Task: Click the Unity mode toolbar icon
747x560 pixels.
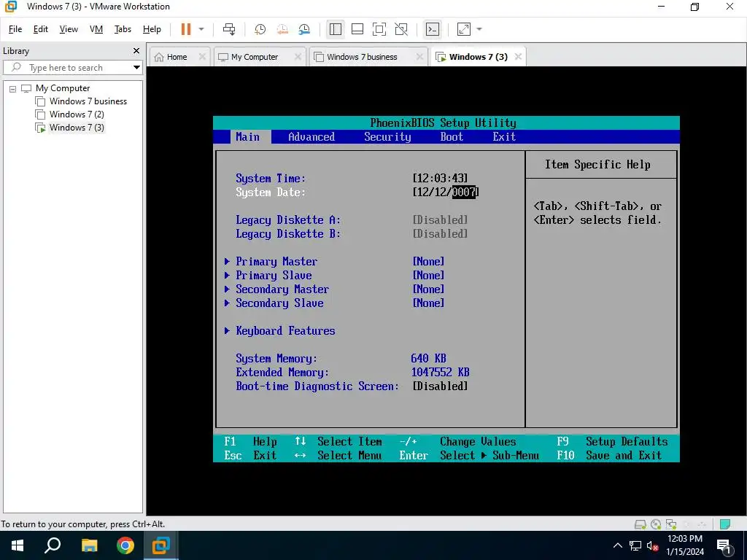Action: pyautogui.click(x=402, y=29)
